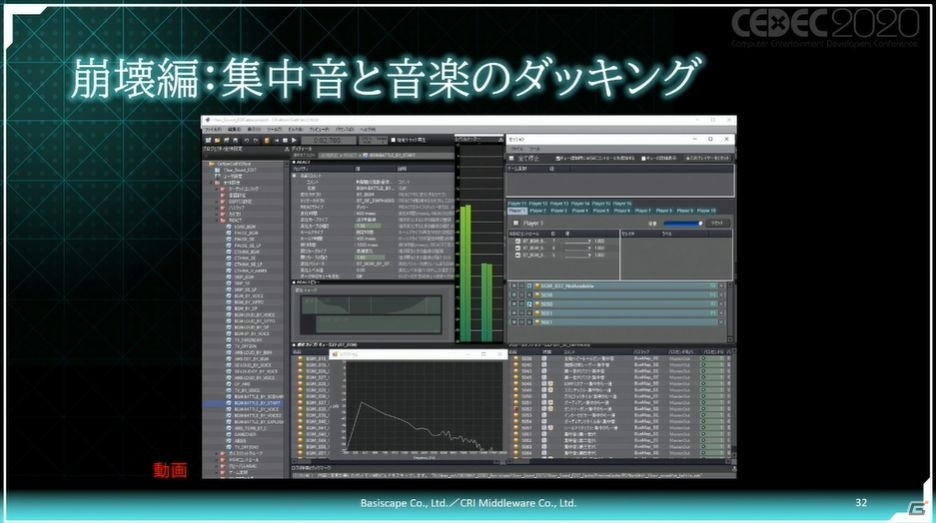
Task: Click play icon on the second session cue row
Action: (x=513, y=296)
